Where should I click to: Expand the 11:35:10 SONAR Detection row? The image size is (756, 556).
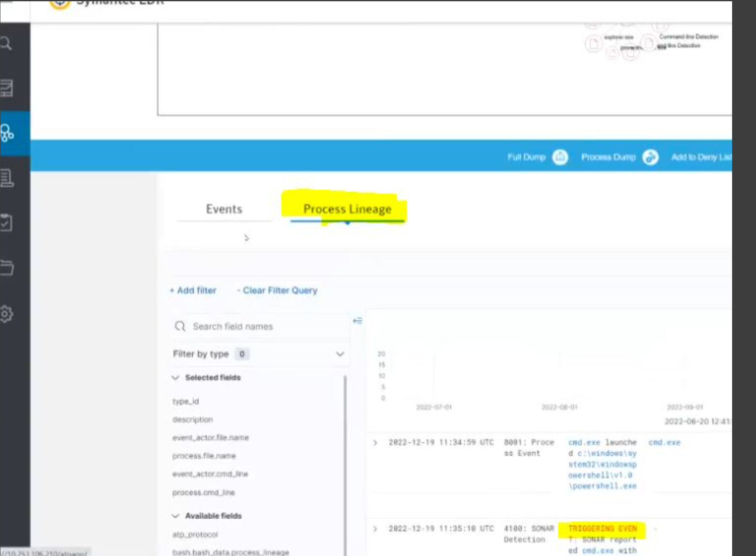pyautogui.click(x=375, y=529)
